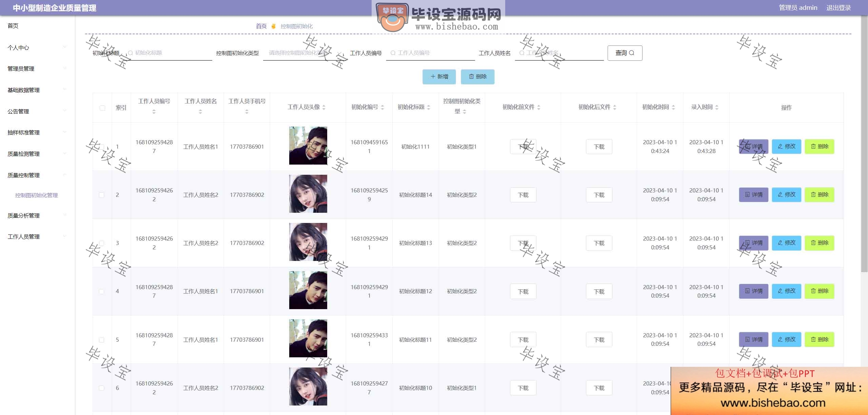Click the trash 删除 button in row 4
This screenshot has width=868, height=415.
(x=820, y=291)
